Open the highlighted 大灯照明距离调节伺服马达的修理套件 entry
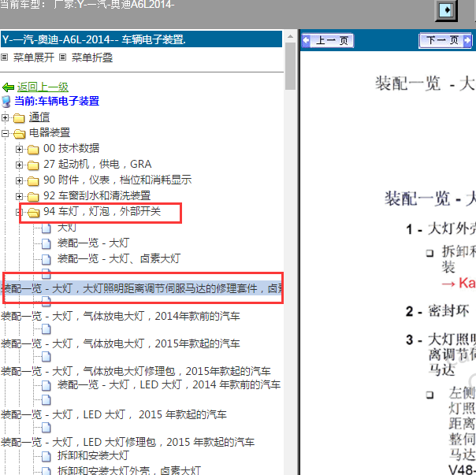 [x=142, y=288]
